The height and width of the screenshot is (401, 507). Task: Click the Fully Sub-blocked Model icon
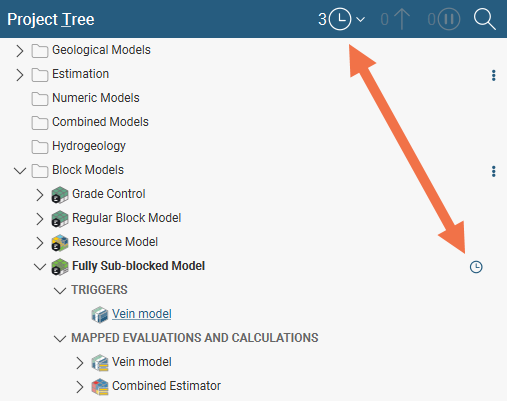point(60,267)
